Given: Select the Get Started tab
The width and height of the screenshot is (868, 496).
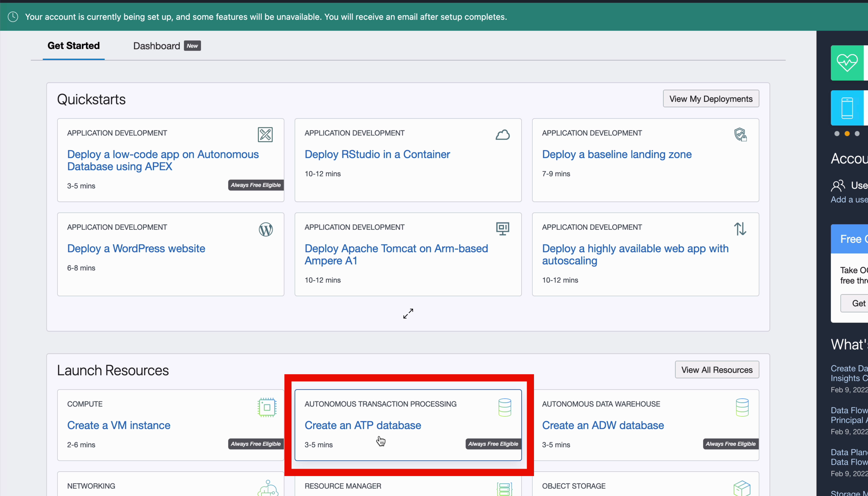Looking at the screenshot, I should coord(73,46).
